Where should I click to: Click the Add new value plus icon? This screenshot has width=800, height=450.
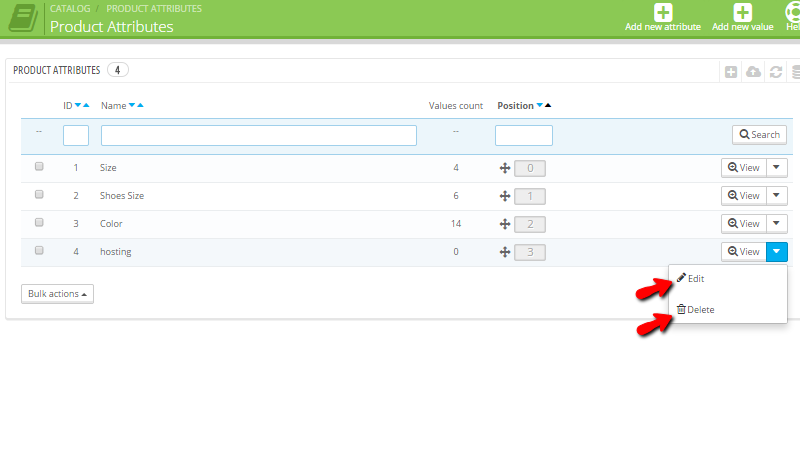click(742, 12)
